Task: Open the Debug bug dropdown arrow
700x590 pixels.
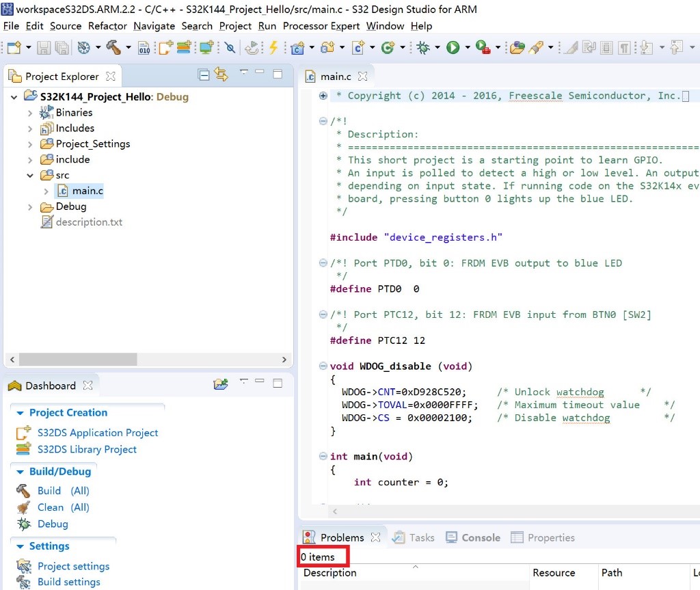Action: pyautogui.click(x=437, y=47)
